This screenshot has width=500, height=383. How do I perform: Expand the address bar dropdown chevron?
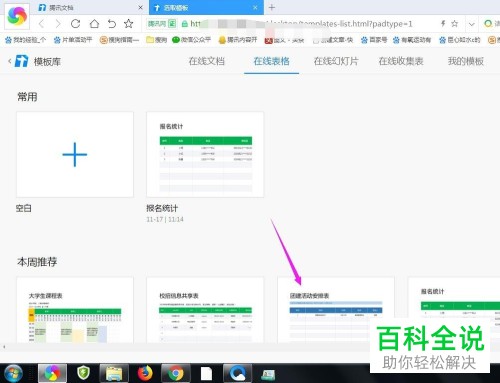(471, 24)
